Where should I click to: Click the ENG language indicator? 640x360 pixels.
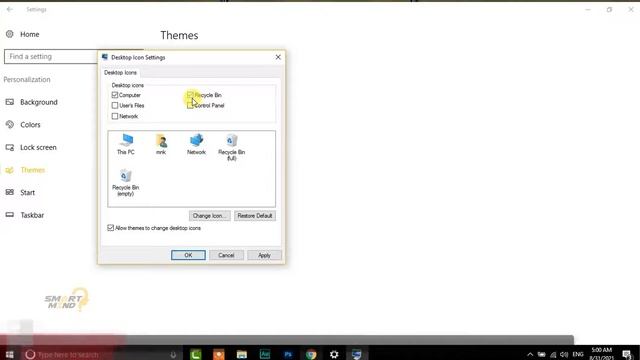coord(578,354)
